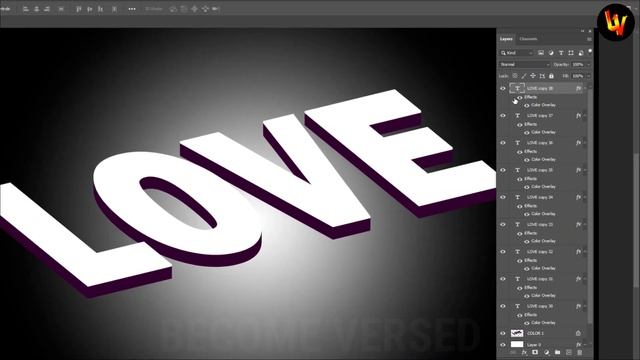This screenshot has width=640, height=360.
Task: Filter layers by type layers
Action: (561, 53)
